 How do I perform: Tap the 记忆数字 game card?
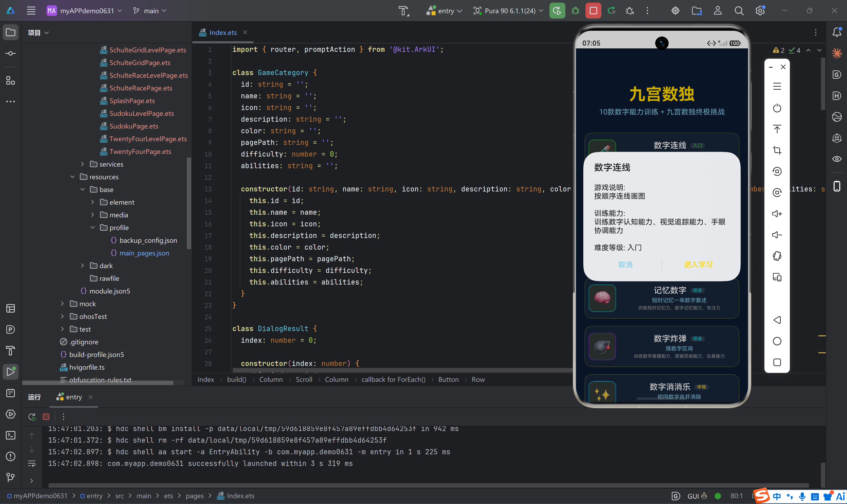[661, 298]
